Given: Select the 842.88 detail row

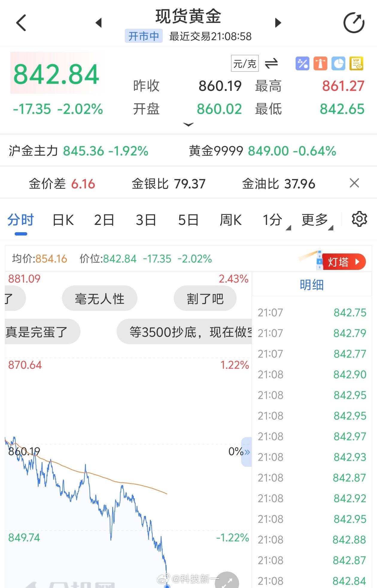Looking at the screenshot, I should click(312, 540).
